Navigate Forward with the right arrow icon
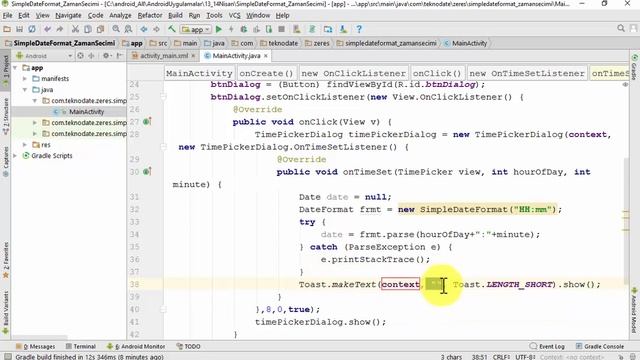The image size is (640, 360). tap(156, 29)
